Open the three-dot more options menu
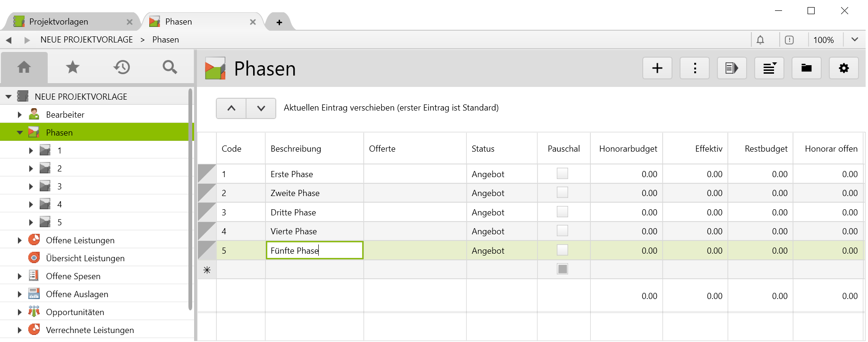868x342 pixels. (694, 68)
